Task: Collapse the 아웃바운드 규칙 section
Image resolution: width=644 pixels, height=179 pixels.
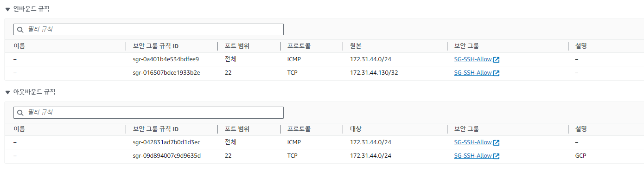Action: [x=7, y=92]
